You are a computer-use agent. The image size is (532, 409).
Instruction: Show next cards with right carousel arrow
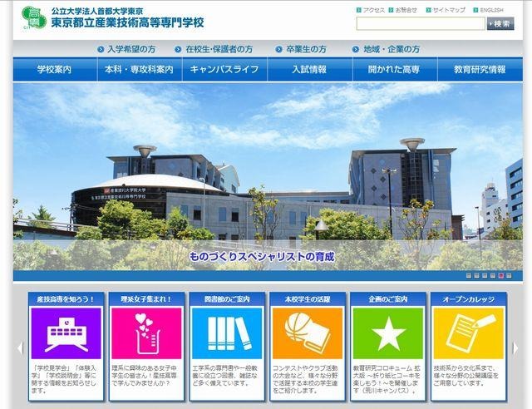pos(515,348)
